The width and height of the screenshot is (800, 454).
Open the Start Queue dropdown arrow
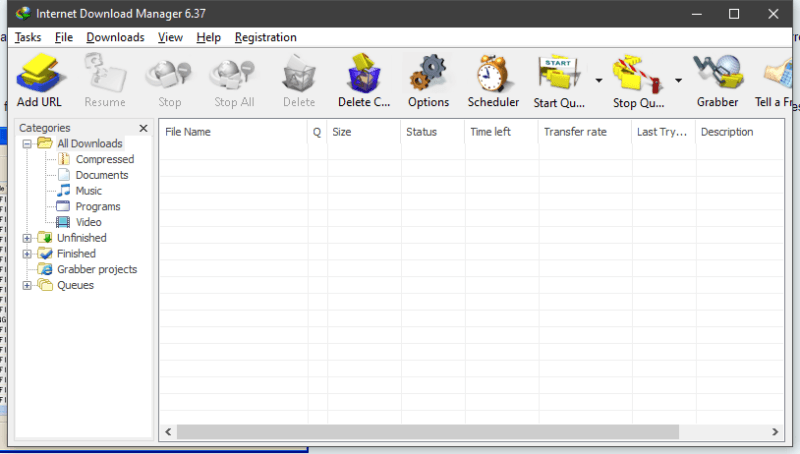click(598, 81)
